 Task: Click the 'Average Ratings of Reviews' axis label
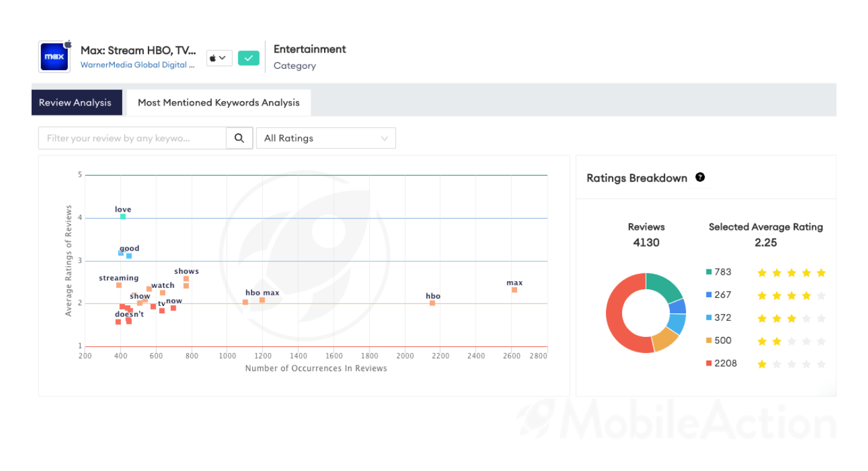[x=69, y=261]
